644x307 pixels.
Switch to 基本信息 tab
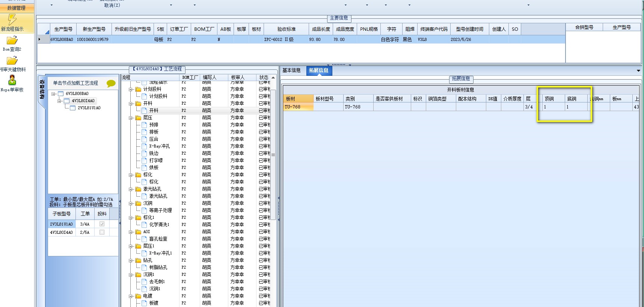click(x=291, y=71)
